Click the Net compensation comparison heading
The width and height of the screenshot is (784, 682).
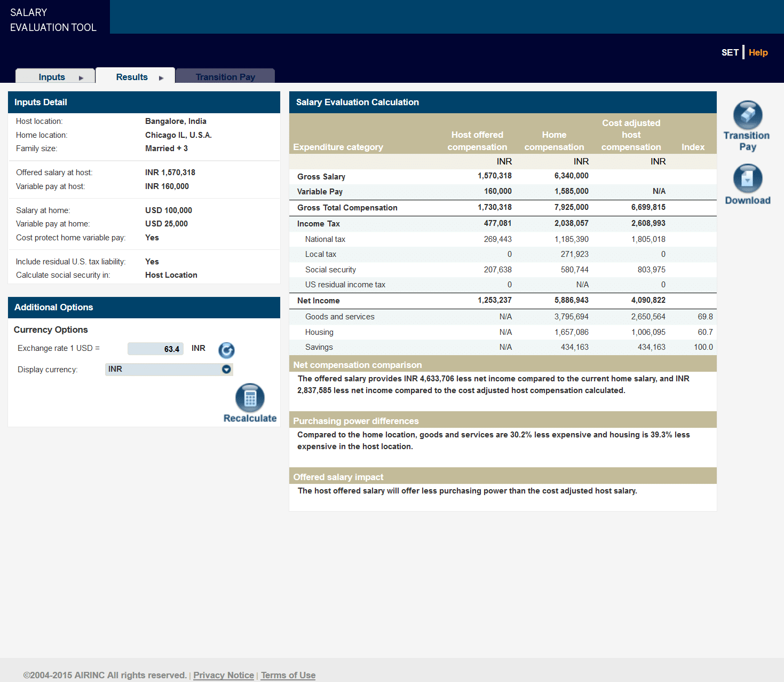[357, 365]
